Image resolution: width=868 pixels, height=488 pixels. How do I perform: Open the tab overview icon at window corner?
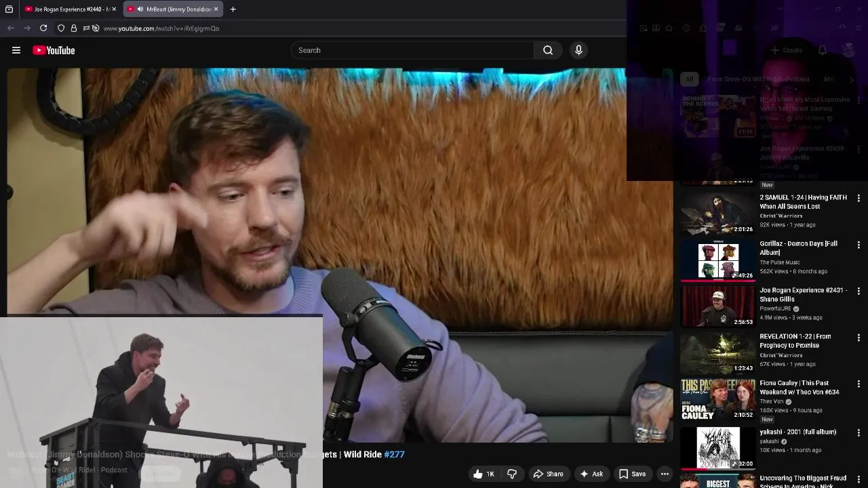tap(9, 9)
